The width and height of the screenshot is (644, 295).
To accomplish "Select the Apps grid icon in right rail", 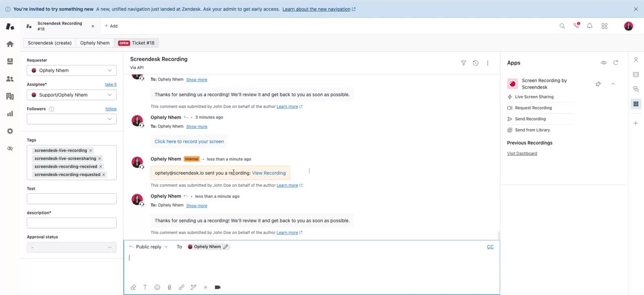I will (636, 104).
